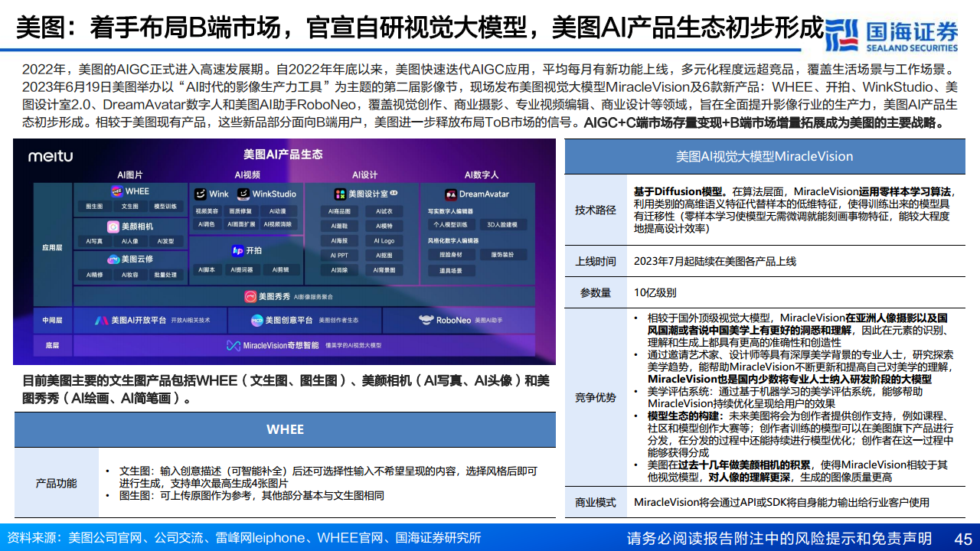Click the page number 45
Viewport: 980px width, 551px height.
pos(962,538)
